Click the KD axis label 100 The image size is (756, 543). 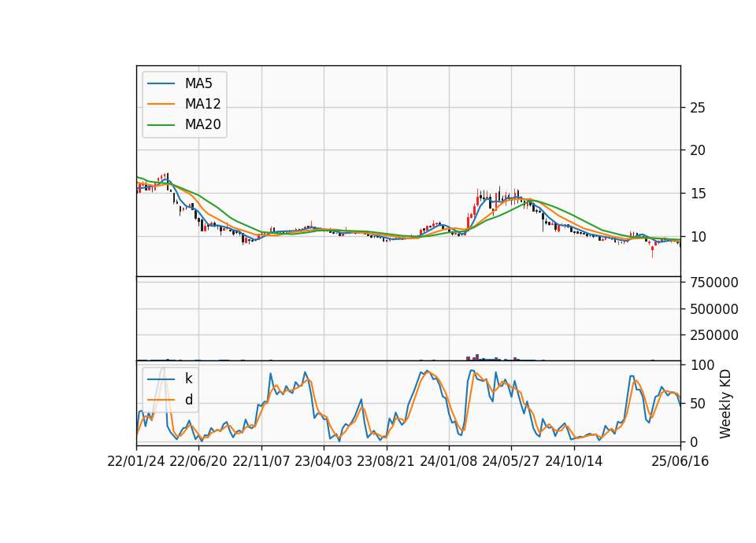702,364
